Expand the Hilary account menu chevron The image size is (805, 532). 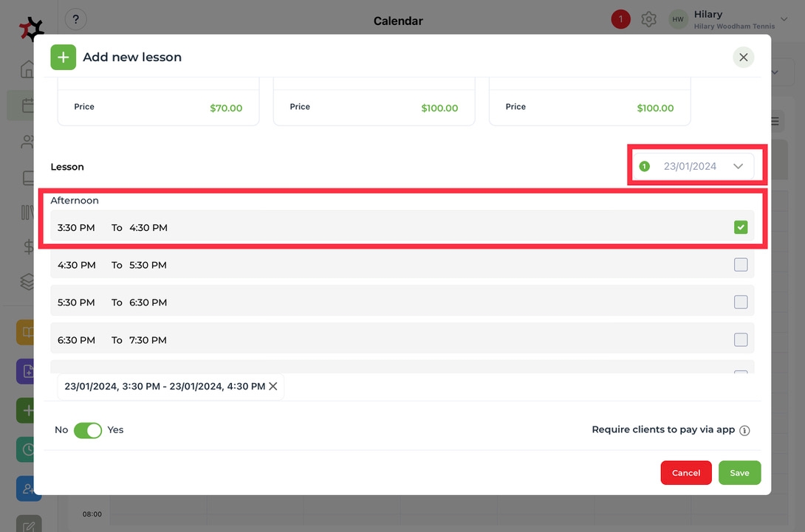[x=784, y=20]
